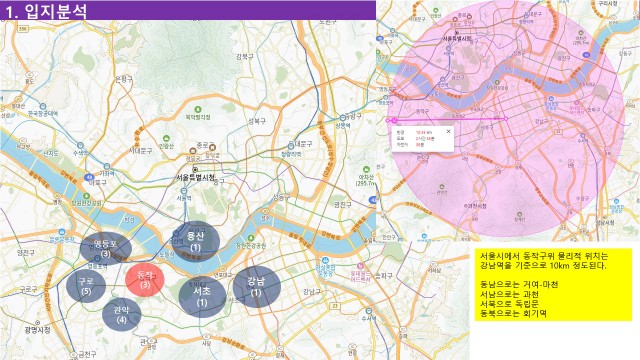Select the 영등포 (3) district bubble
This screenshot has height=360, width=640.
(106, 248)
